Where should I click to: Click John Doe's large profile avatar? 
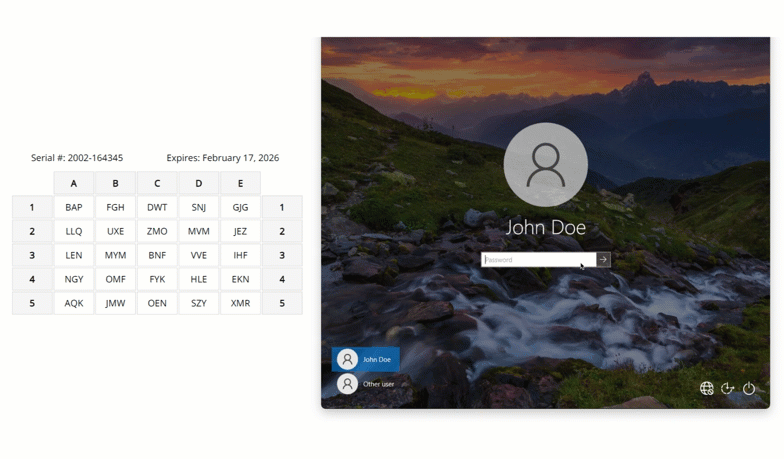point(545,165)
